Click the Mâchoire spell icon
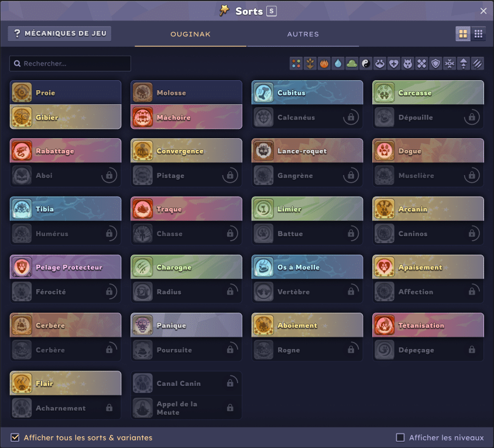The width and height of the screenshot is (494, 448). (143, 117)
